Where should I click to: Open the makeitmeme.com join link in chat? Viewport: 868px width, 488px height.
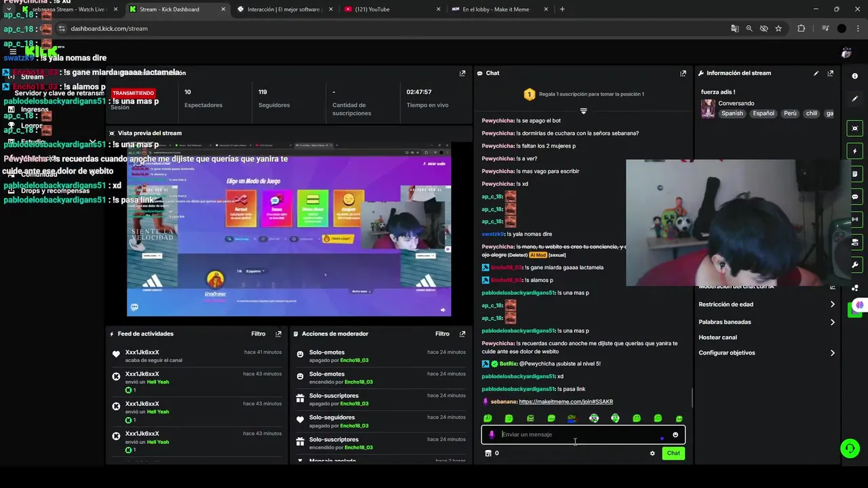(x=566, y=402)
